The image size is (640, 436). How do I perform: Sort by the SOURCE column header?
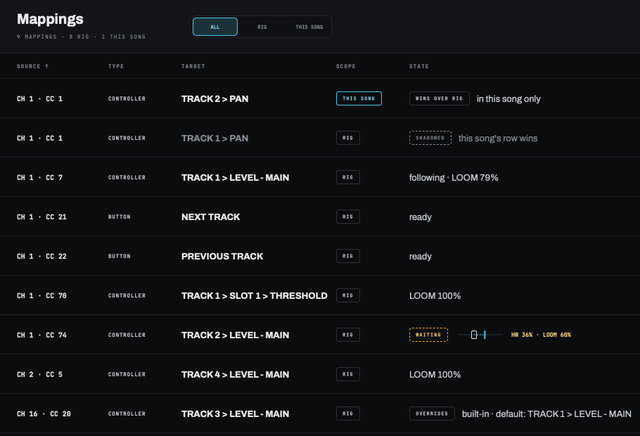(x=33, y=66)
